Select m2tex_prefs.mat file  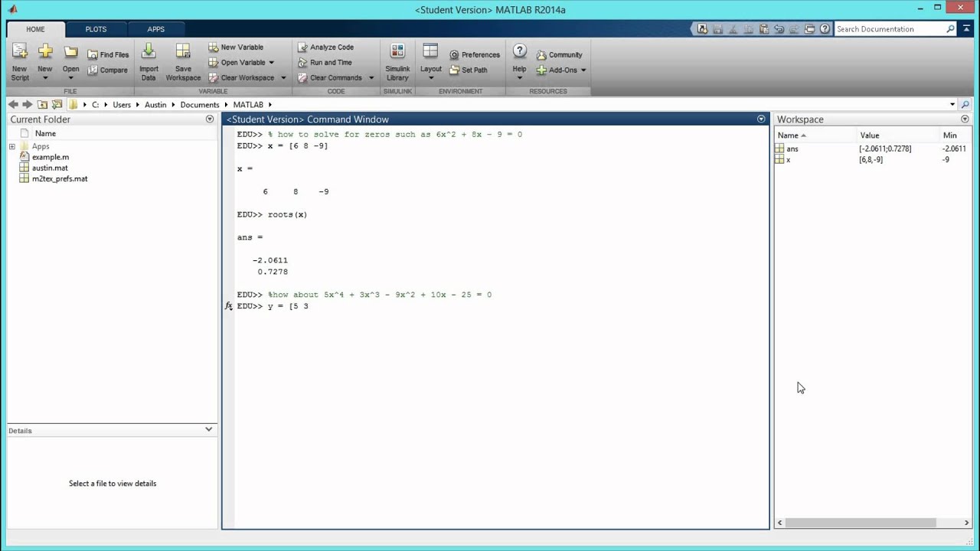(60, 178)
